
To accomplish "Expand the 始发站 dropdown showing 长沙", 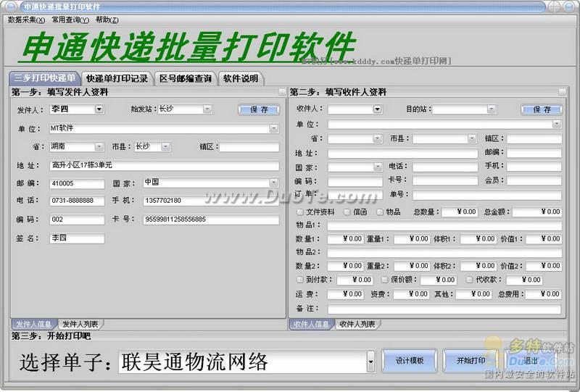I will (x=207, y=109).
